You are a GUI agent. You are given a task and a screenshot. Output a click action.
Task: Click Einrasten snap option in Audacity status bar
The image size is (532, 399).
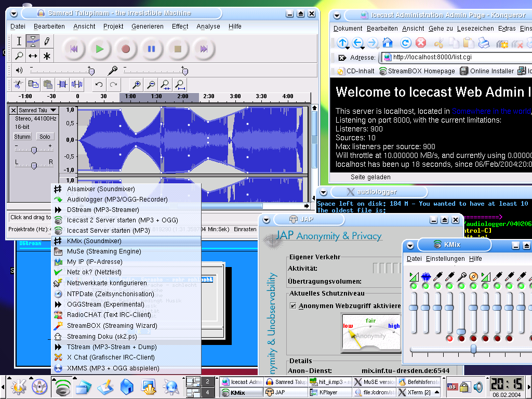coord(245,229)
